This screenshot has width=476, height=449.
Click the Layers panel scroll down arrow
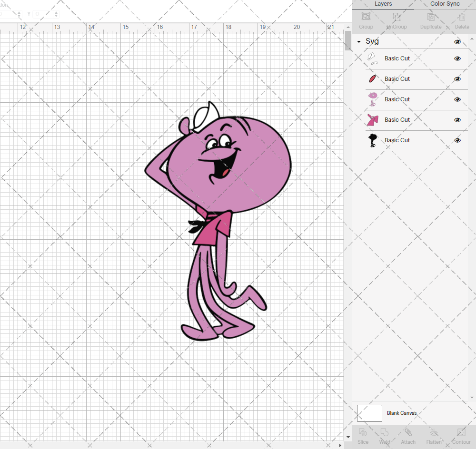click(x=472, y=398)
